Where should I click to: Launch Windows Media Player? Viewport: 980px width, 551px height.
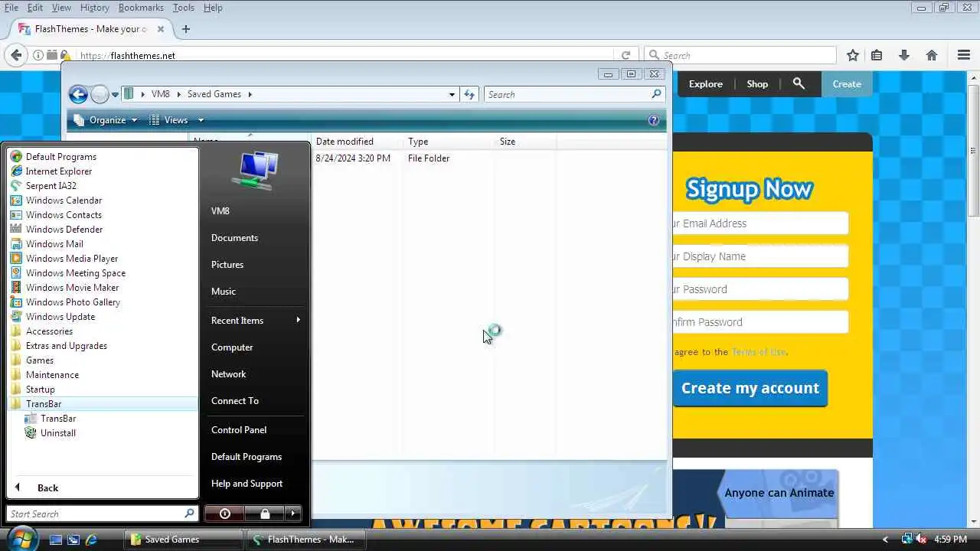pyautogui.click(x=71, y=259)
